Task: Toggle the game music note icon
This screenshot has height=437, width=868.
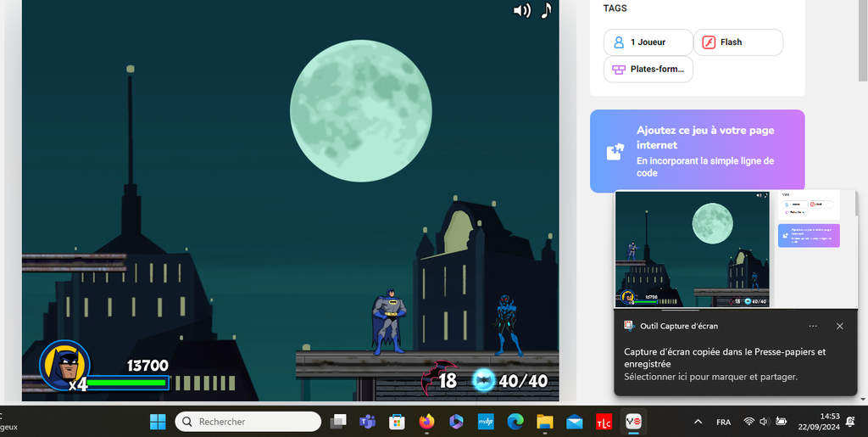Action: coord(546,10)
